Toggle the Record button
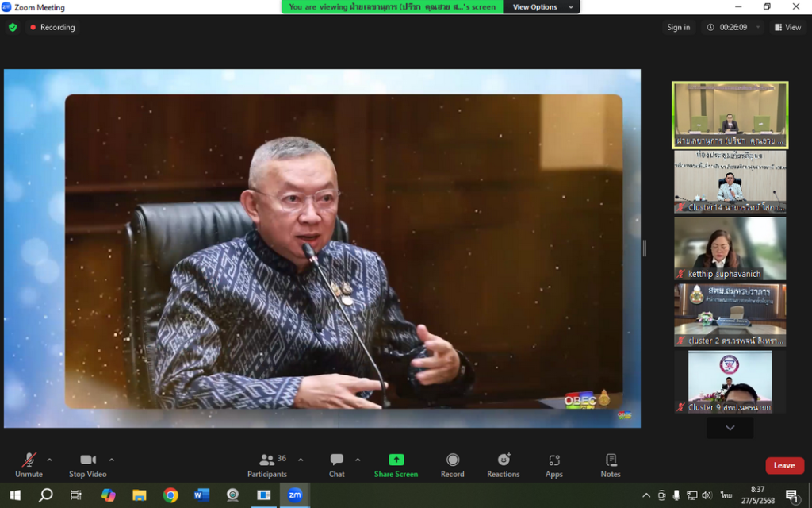Viewport: 812px width, 508px height. 453,464
